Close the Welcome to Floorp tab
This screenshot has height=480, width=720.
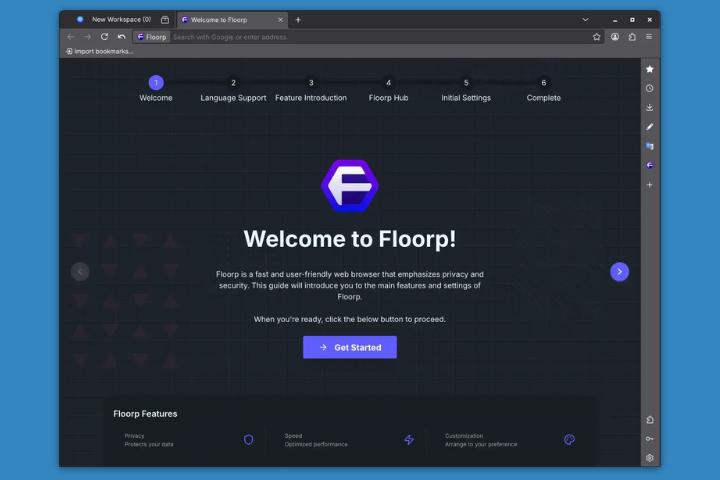(x=280, y=20)
